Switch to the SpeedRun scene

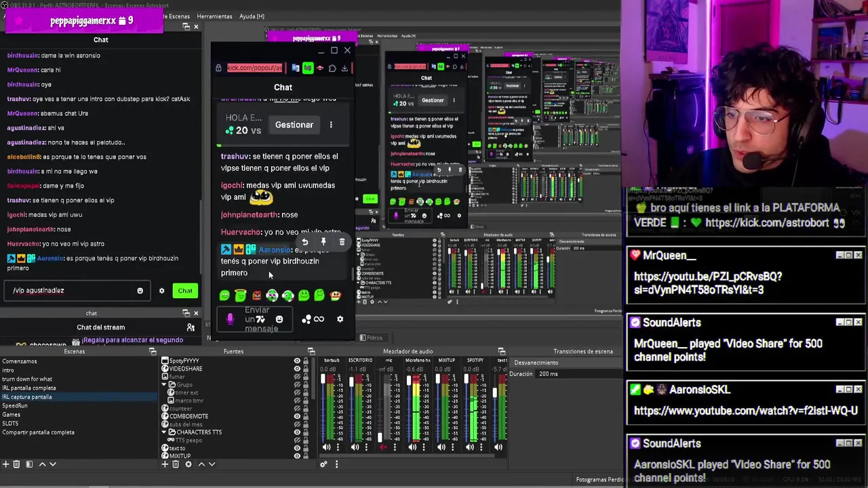(x=14, y=405)
